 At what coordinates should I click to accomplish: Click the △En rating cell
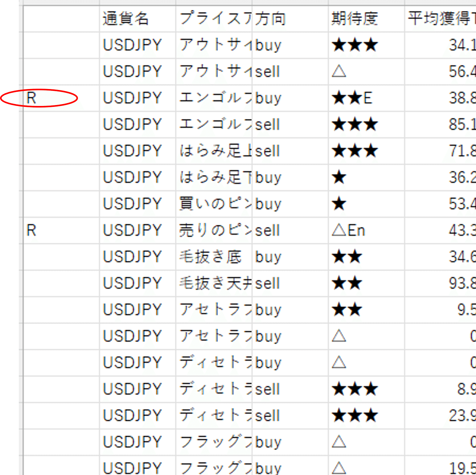point(366,230)
